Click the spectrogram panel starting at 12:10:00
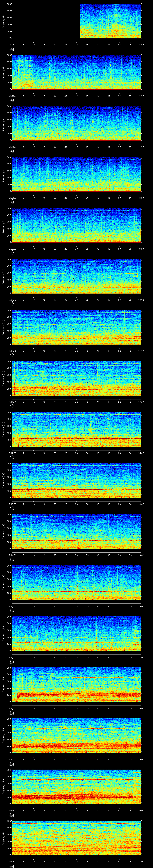 pos(77,327)
